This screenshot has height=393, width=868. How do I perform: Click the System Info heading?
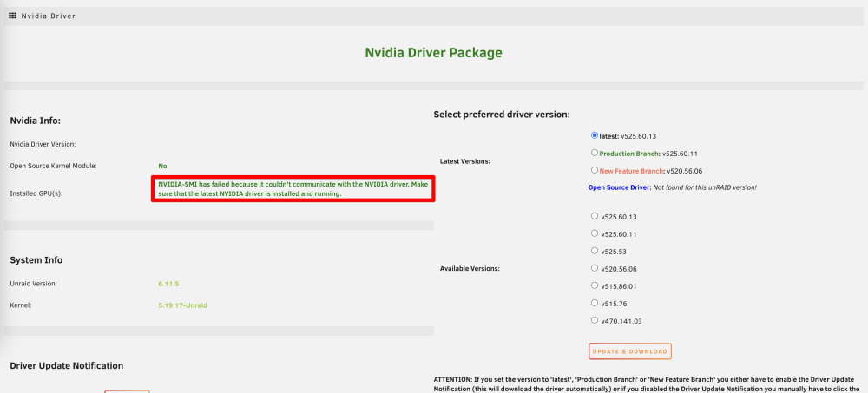pyautogui.click(x=36, y=260)
